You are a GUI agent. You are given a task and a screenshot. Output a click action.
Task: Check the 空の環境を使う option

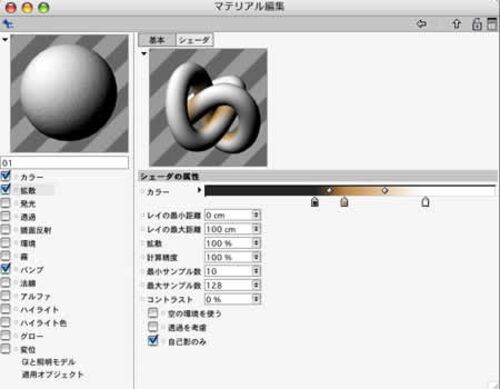coord(153,313)
